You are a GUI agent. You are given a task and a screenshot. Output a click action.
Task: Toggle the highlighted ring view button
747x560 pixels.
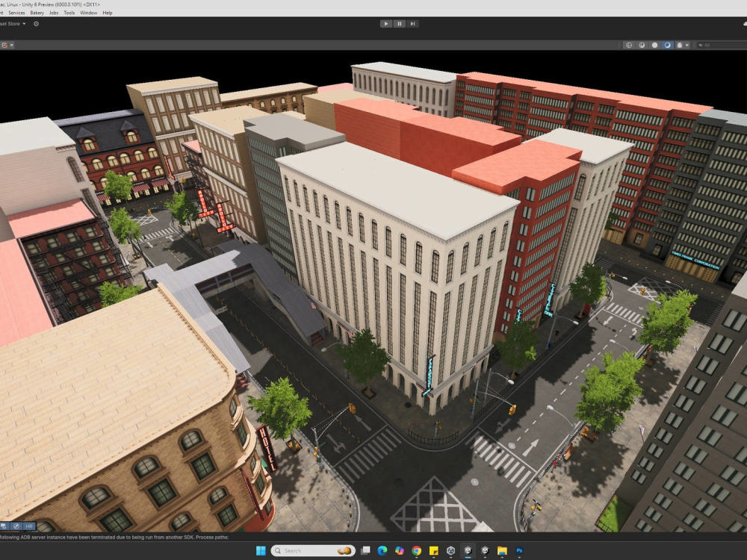667,46
